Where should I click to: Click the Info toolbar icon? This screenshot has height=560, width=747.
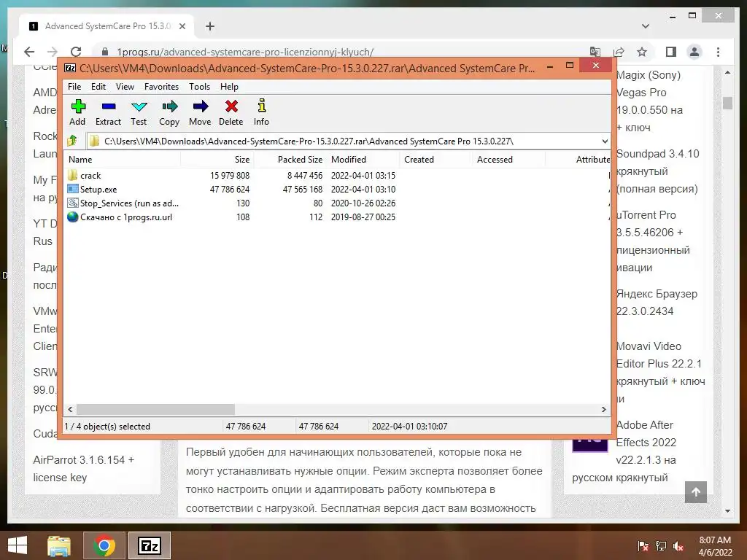(261, 106)
